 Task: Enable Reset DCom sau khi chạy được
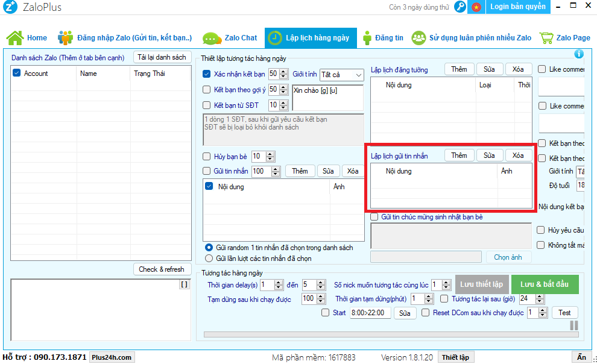(426, 313)
